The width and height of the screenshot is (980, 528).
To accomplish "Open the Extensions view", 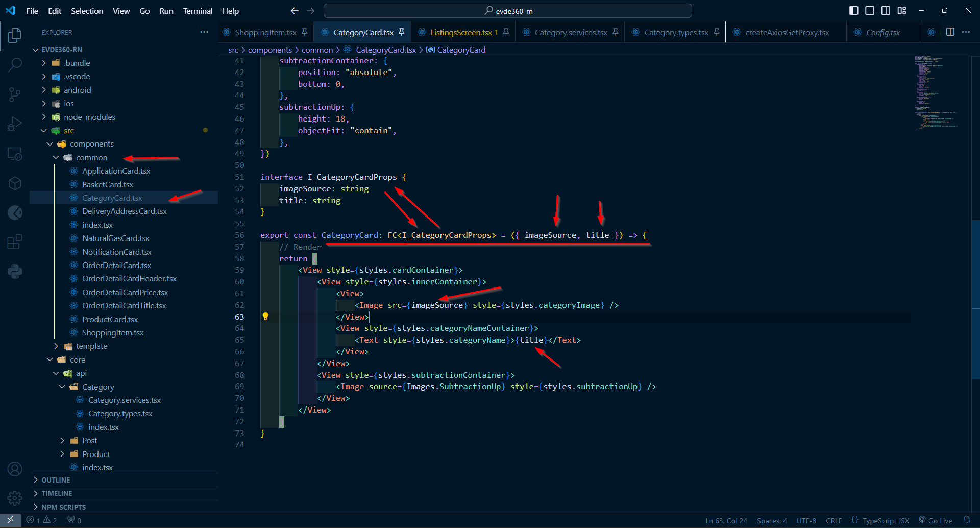I will (x=15, y=242).
